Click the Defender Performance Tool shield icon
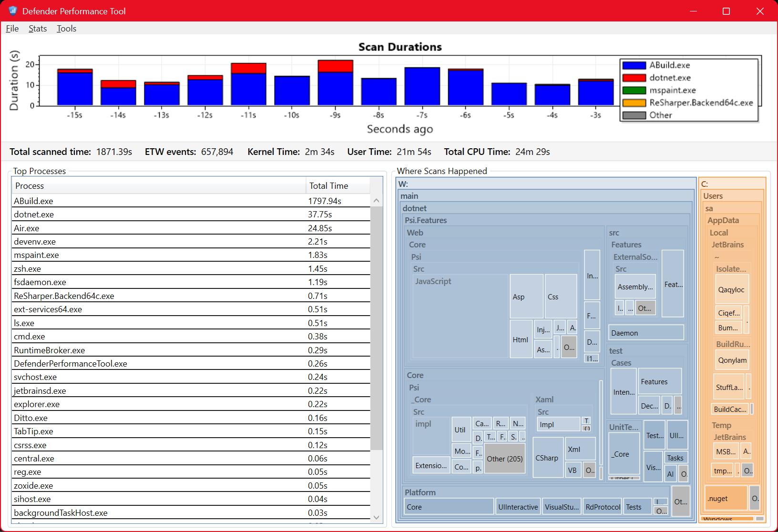 pos(13,10)
